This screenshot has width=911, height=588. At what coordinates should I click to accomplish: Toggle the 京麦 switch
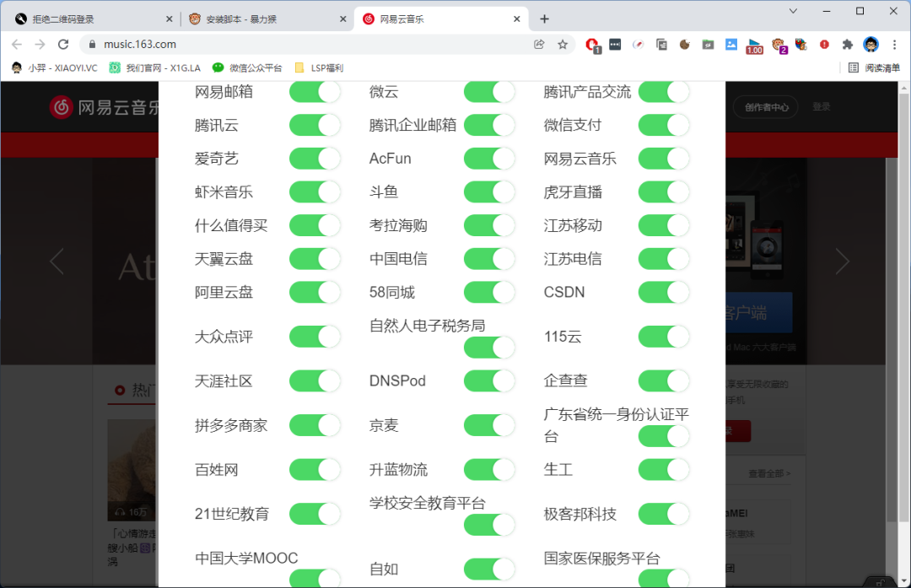[489, 425]
